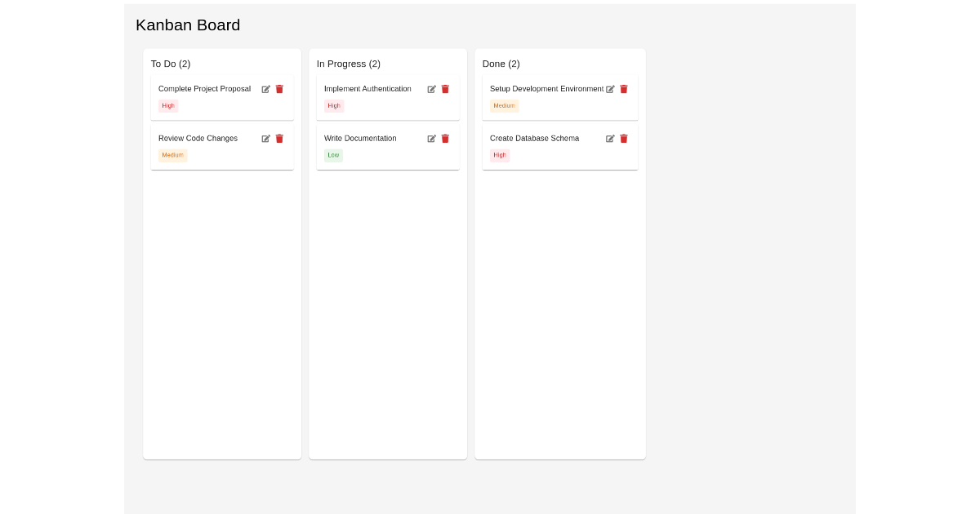Select the Done column header
Screen dimensions: 980x514
[x=501, y=64]
